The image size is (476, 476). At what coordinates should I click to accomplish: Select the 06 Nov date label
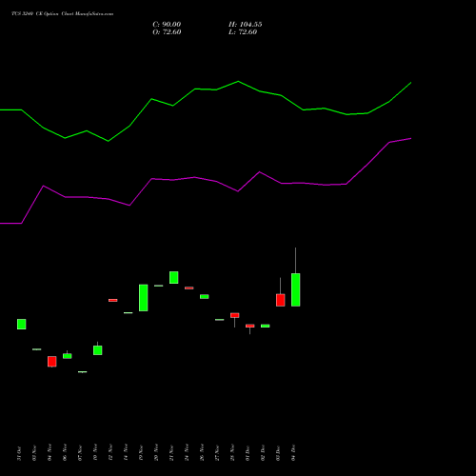[65, 453]
